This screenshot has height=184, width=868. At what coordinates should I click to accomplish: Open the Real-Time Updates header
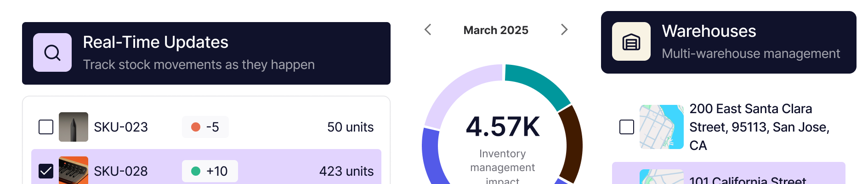[206, 53]
